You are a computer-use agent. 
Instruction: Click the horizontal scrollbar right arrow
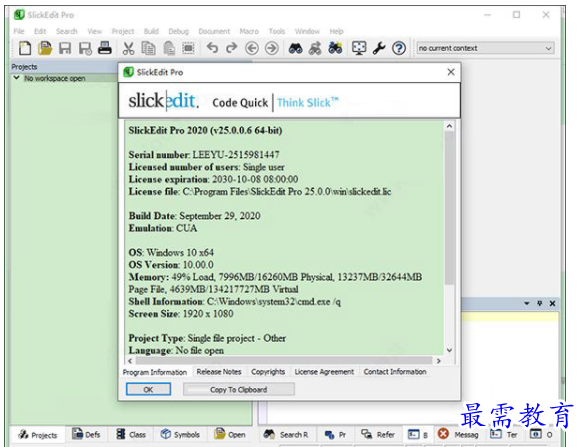439,360
